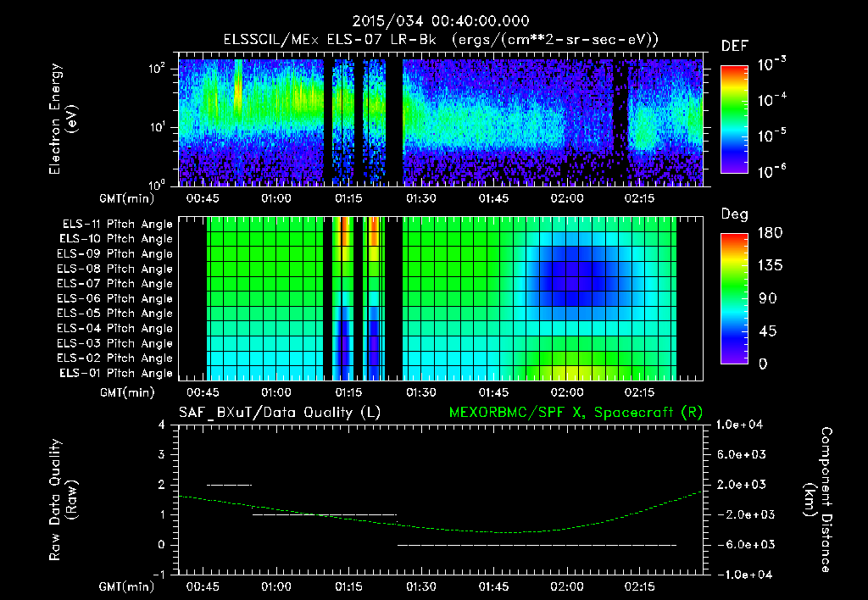Click the 10^0 electron energy tick label

pyautogui.click(x=157, y=184)
